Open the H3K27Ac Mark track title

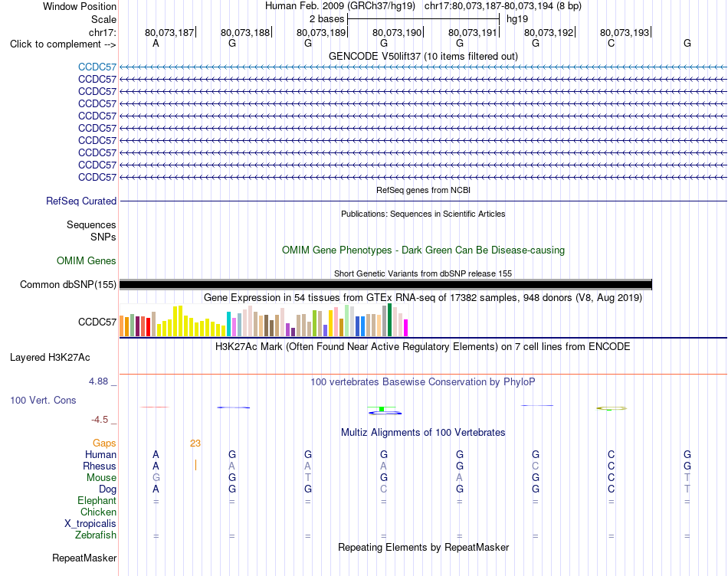click(423, 347)
